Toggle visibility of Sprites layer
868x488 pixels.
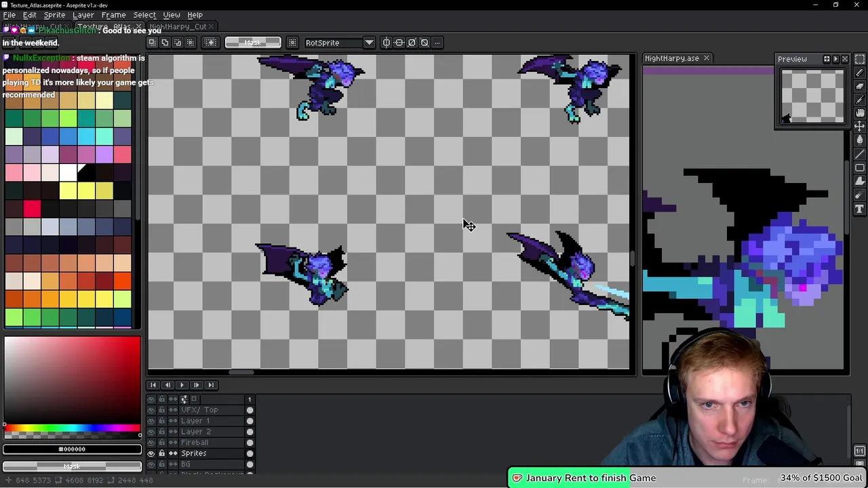pyautogui.click(x=151, y=453)
